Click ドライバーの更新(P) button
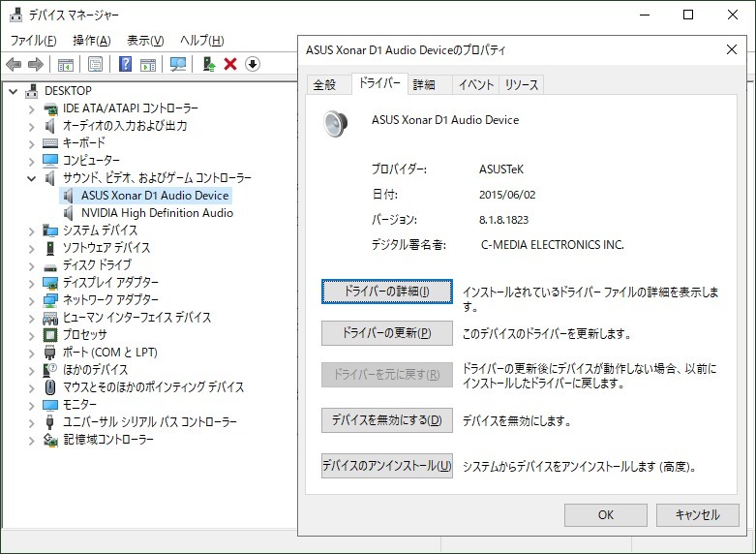Screen dimensions: 756x554 point(386,333)
